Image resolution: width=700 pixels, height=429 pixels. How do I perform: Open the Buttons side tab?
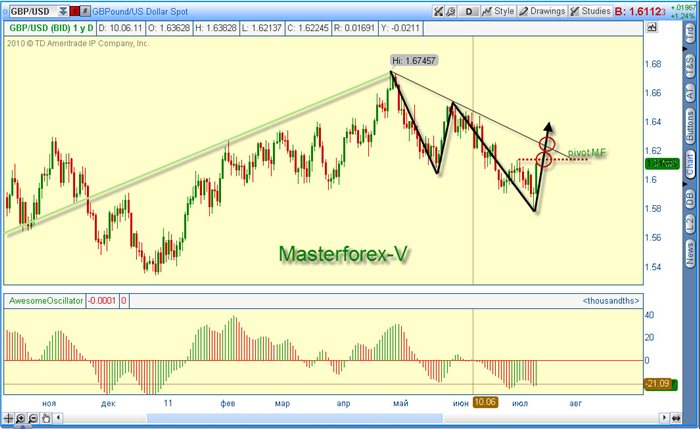pos(690,126)
